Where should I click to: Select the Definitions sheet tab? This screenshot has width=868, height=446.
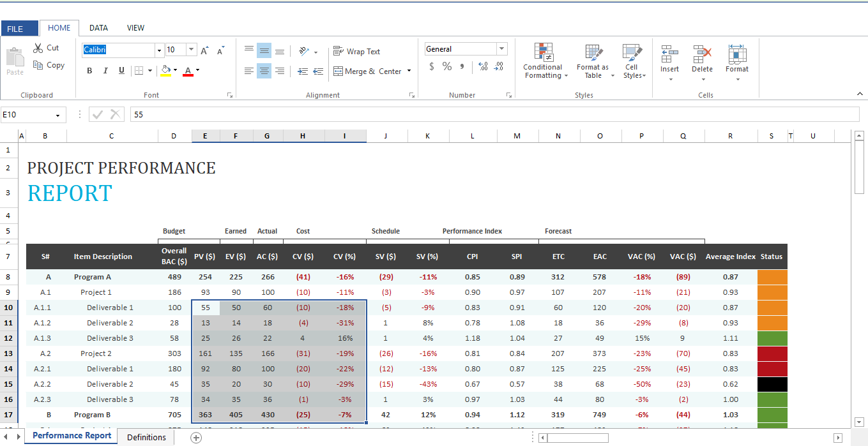(x=146, y=437)
